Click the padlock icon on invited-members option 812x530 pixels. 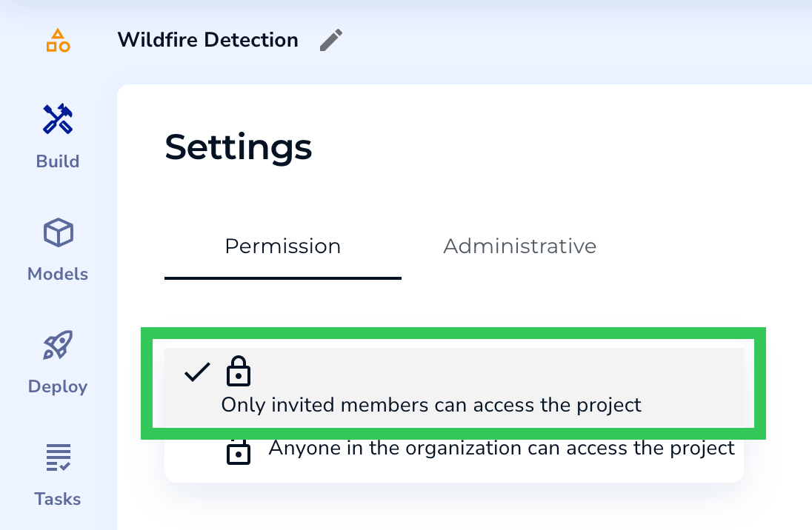pyautogui.click(x=239, y=371)
